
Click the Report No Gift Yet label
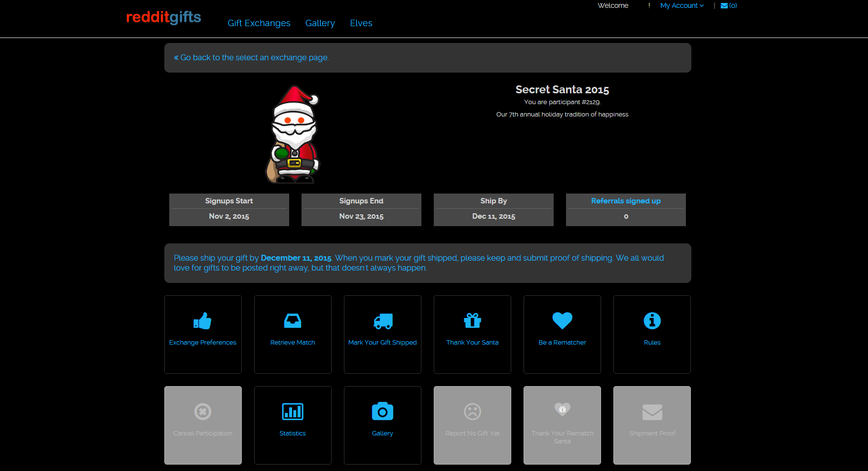pos(473,433)
